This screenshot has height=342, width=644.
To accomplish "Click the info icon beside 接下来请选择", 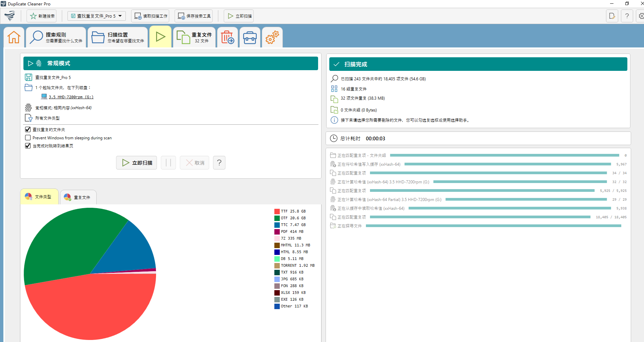I will pos(334,120).
